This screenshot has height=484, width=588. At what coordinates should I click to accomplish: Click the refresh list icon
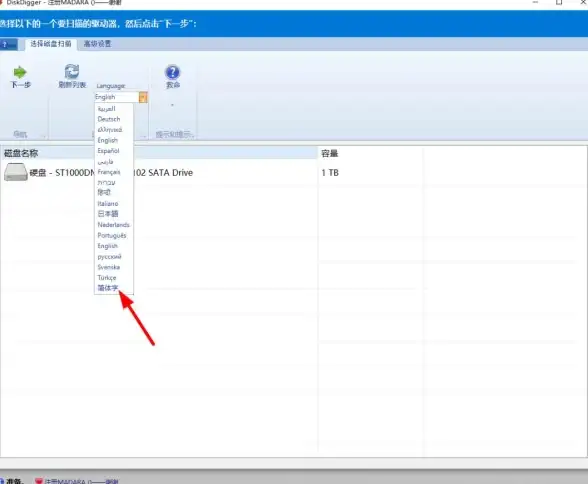(x=72, y=71)
